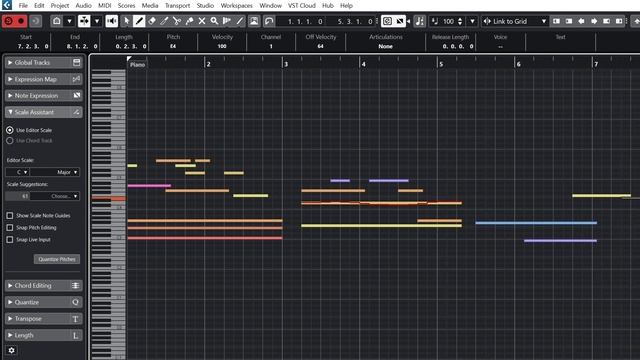This screenshot has width=640, height=360.
Task: Click the Transpose T icon
Action: pos(76,319)
